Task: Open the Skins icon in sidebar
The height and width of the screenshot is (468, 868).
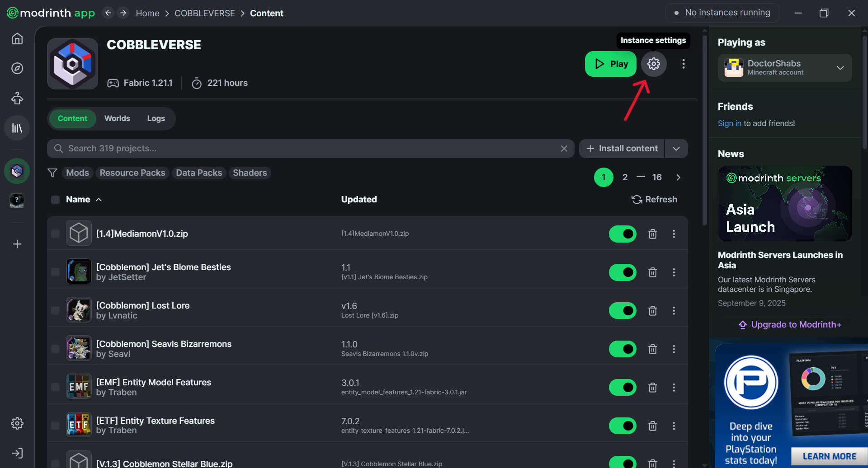Action: [x=17, y=98]
